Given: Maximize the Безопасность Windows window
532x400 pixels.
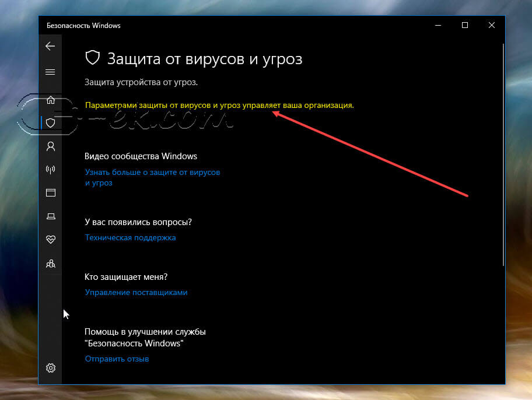Looking at the screenshot, I should (465, 25).
